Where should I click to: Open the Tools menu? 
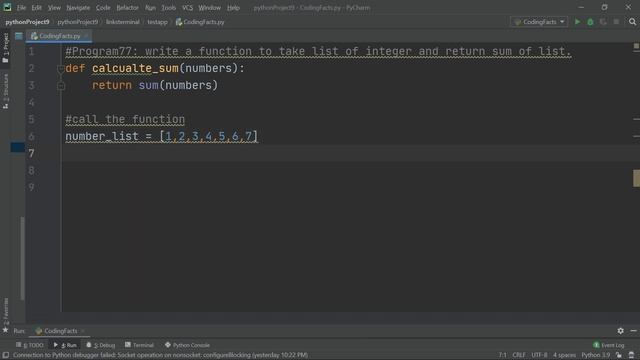[168, 7]
